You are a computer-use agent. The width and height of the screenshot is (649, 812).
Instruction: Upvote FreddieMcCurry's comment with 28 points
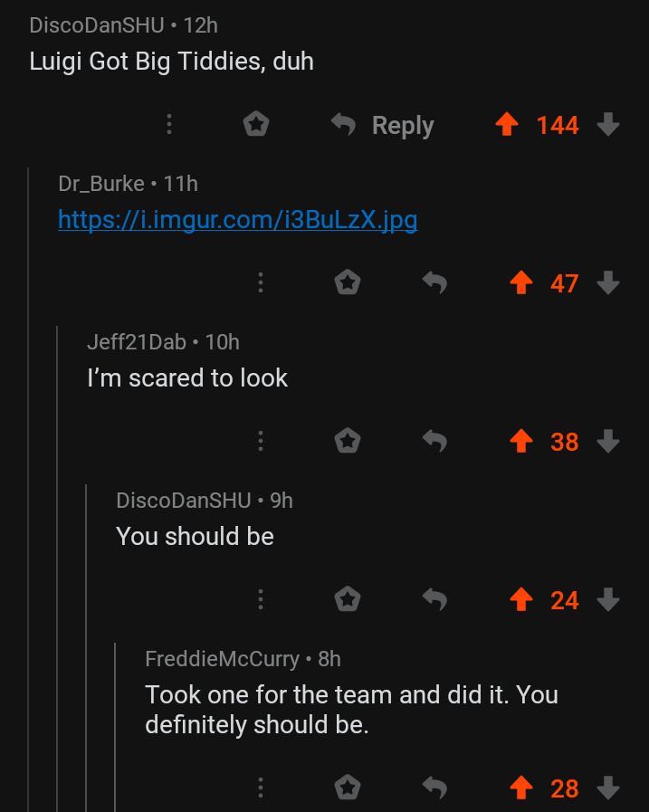[x=521, y=788]
